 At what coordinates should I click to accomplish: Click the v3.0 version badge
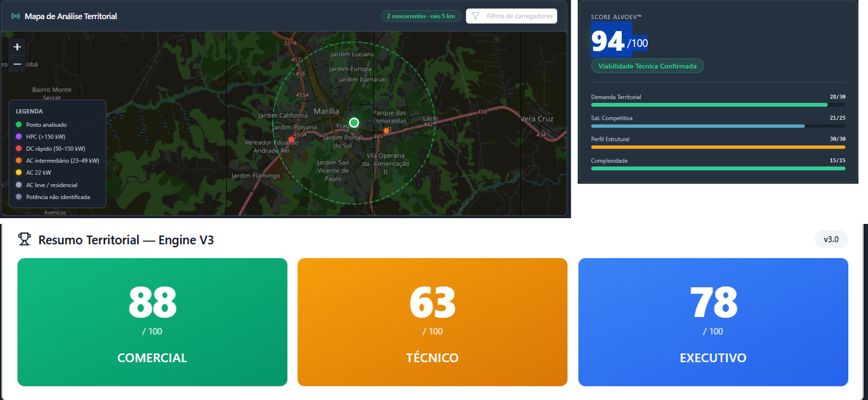(831, 239)
